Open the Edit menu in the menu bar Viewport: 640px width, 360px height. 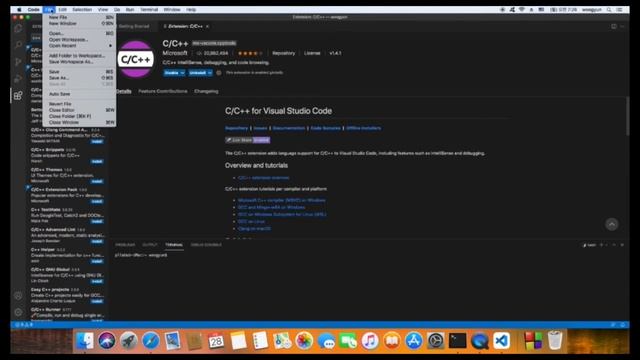coord(62,9)
